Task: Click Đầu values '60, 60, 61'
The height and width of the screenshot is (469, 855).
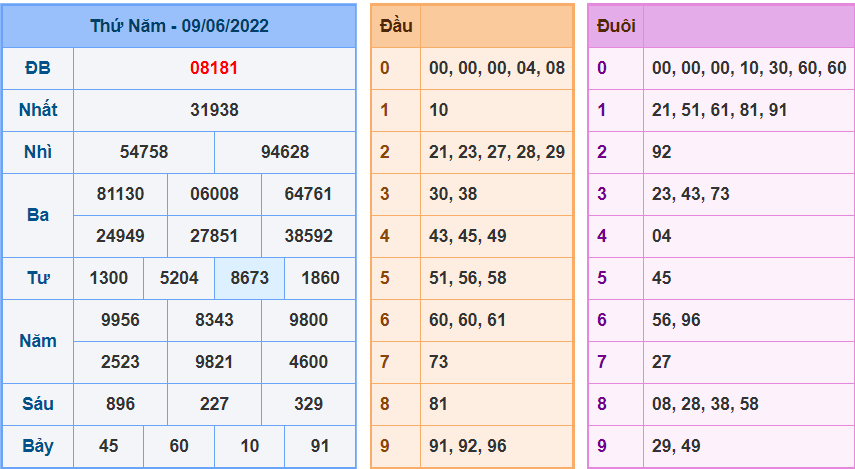Action: [468, 320]
